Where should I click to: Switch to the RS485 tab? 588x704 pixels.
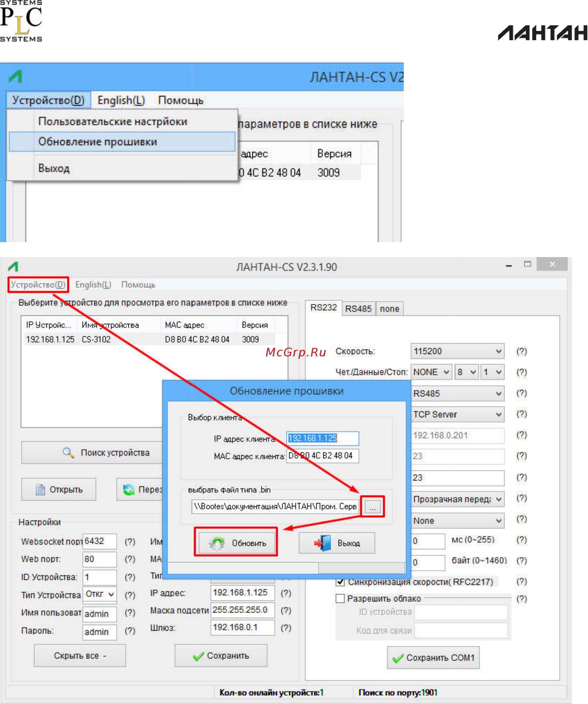click(x=358, y=309)
